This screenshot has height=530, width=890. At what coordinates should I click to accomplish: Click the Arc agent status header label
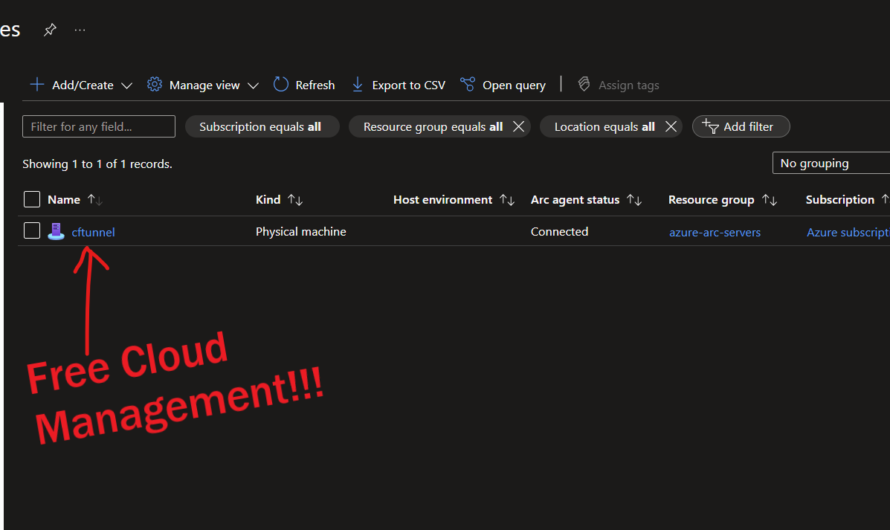pyautogui.click(x=575, y=200)
